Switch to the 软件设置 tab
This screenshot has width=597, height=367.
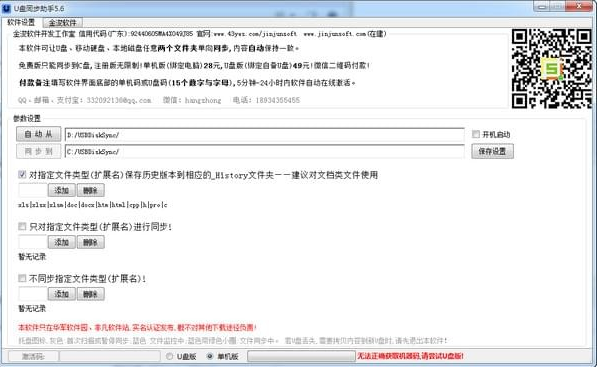pyautogui.click(x=21, y=22)
